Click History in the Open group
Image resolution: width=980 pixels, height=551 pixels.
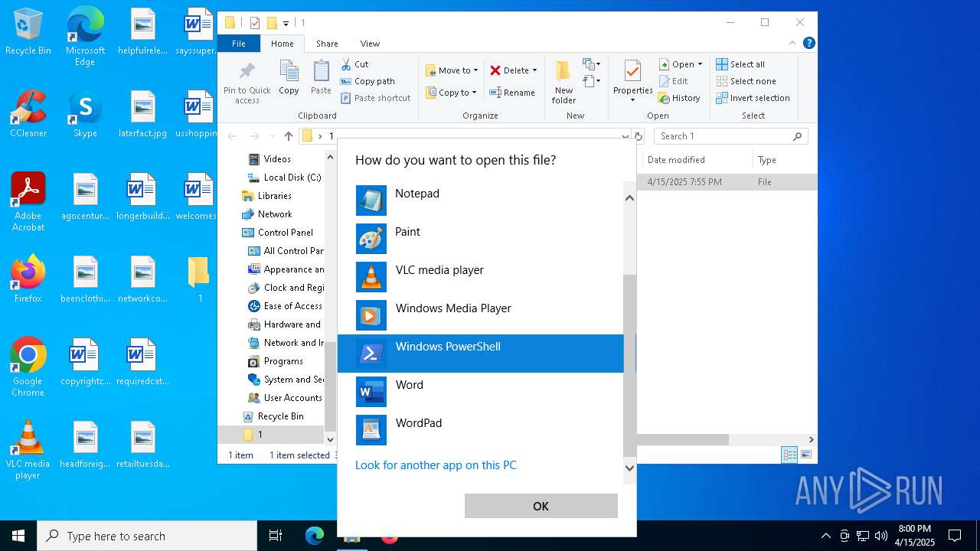(679, 98)
